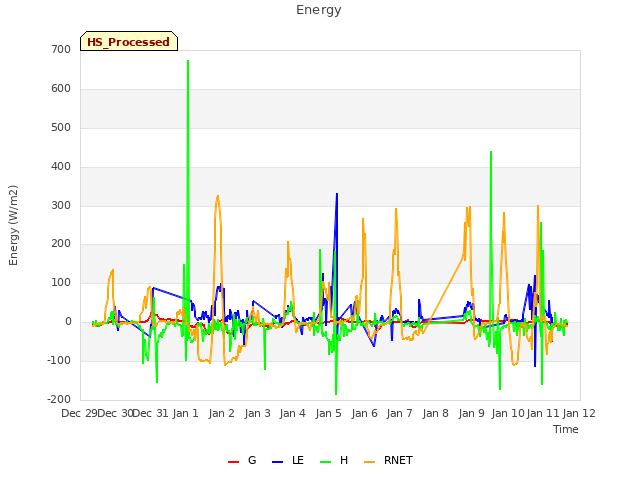The image size is (640, 480).
Task: Click the Jan 1 x-axis label
Action: (185, 413)
